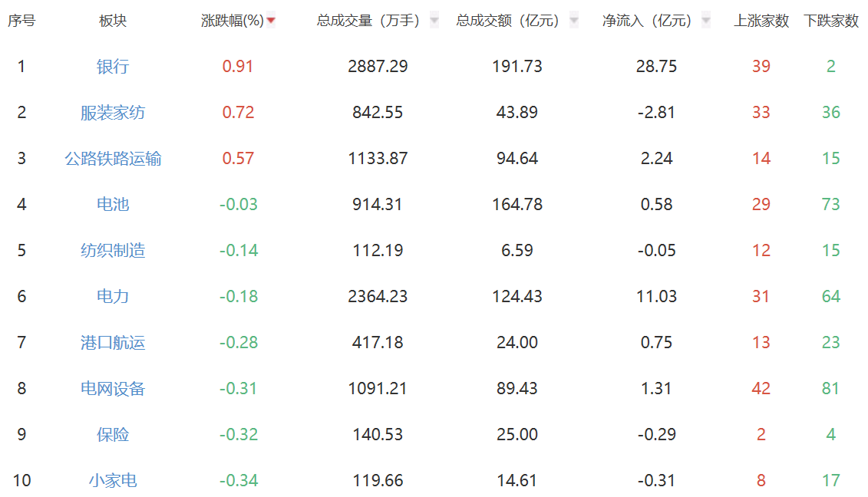Click the 板块 column header

113,21
